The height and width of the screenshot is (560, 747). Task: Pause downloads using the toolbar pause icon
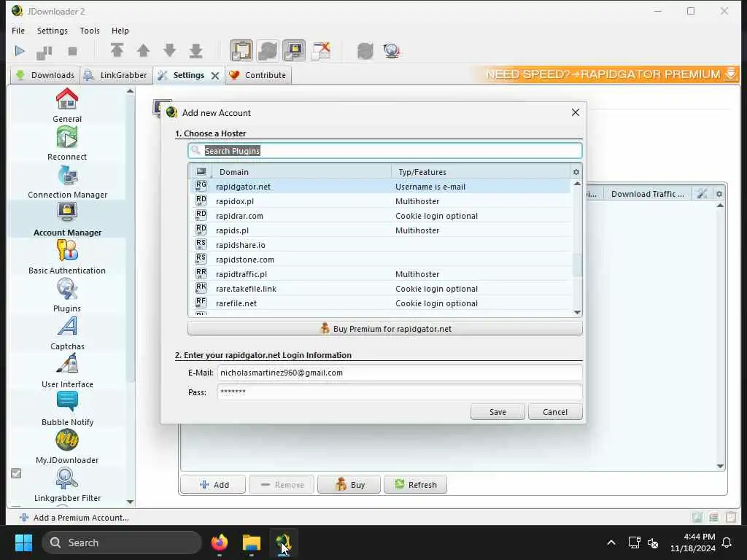(x=44, y=52)
